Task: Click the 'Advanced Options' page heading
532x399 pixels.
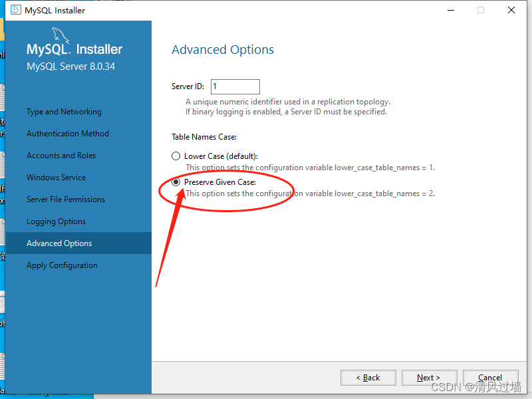Action: (223, 50)
